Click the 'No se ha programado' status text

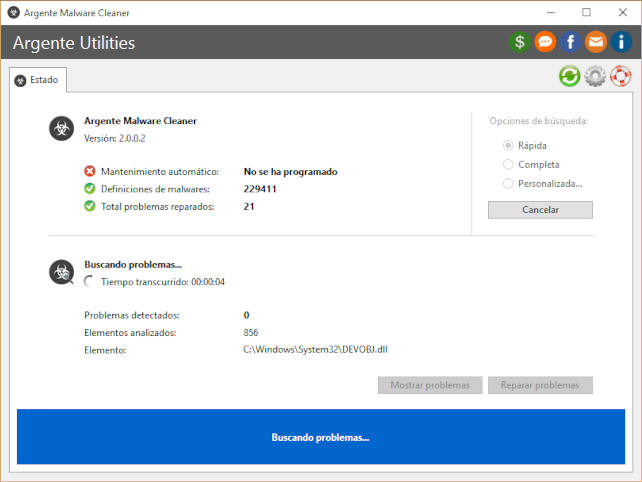pyautogui.click(x=290, y=172)
